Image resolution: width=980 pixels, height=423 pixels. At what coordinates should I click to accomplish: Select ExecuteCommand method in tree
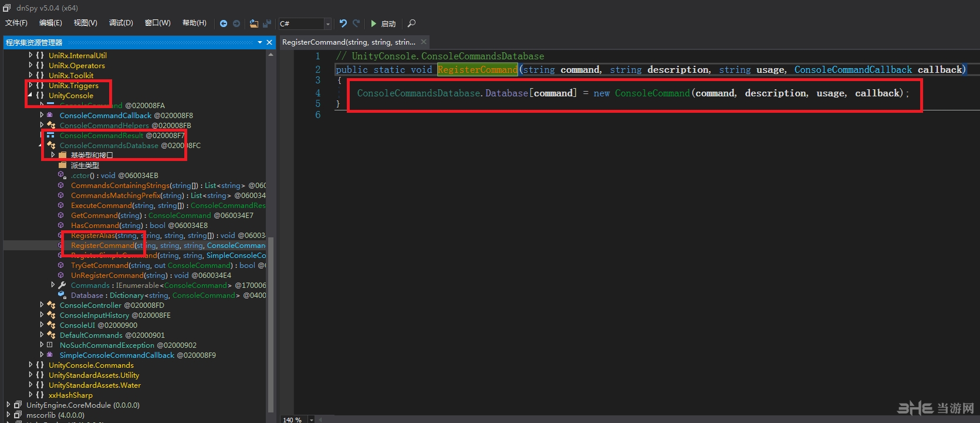coord(168,205)
